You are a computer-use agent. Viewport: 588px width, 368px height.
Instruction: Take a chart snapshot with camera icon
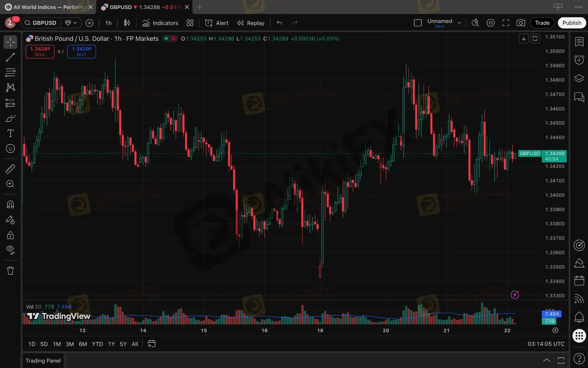pos(520,23)
